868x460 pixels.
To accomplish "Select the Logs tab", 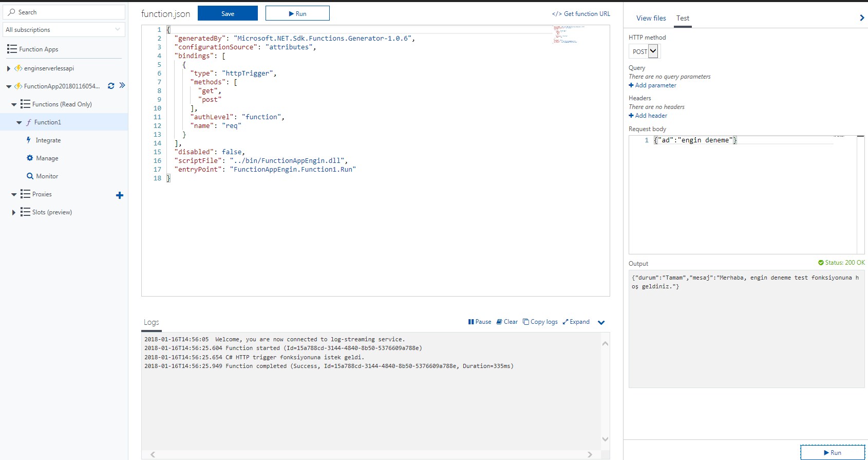I will 152,322.
